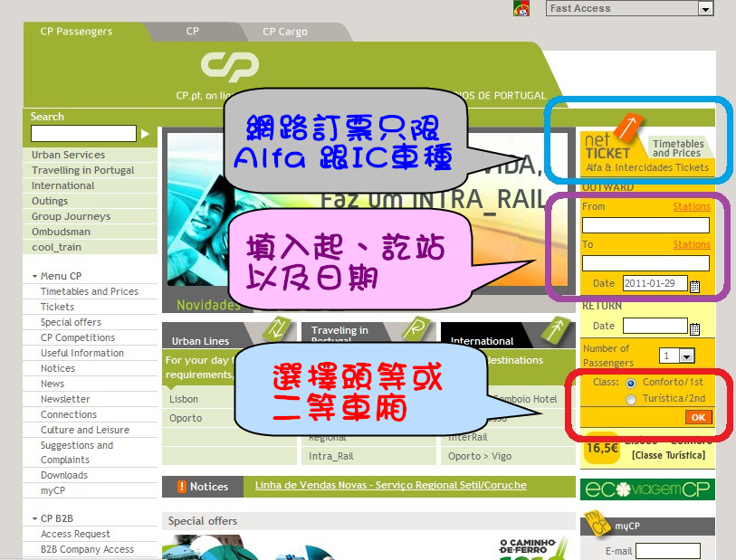Open the Fast Access dropdown
This screenshot has height=560, width=736.
(x=629, y=8)
